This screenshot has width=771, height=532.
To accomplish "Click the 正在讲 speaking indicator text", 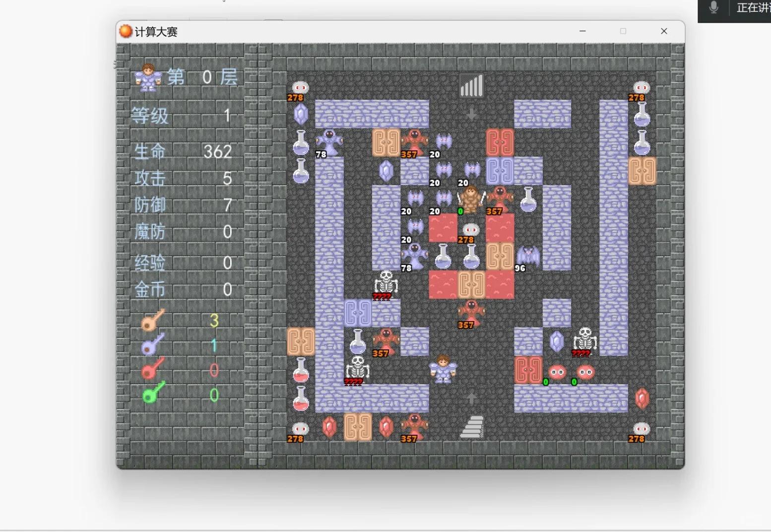I will click(x=753, y=7).
